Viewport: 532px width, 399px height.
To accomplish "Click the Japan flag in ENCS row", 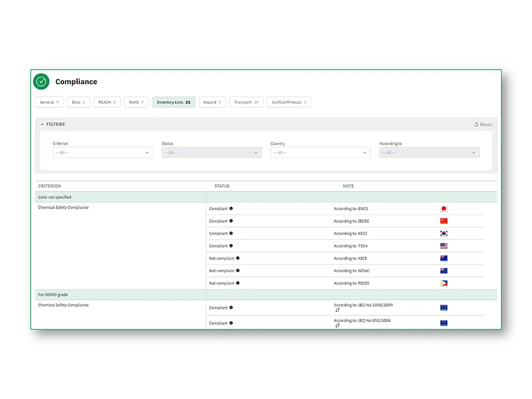I will [x=444, y=209].
